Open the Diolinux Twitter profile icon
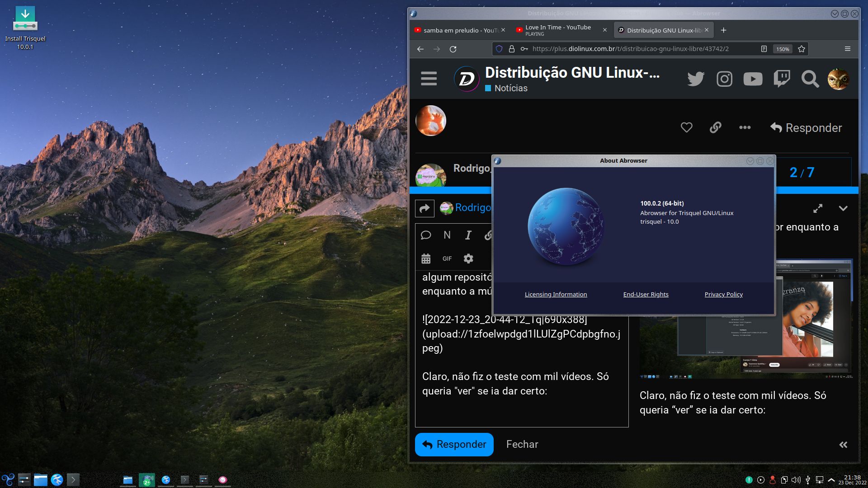 pyautogui.click(x=695, y=79)
